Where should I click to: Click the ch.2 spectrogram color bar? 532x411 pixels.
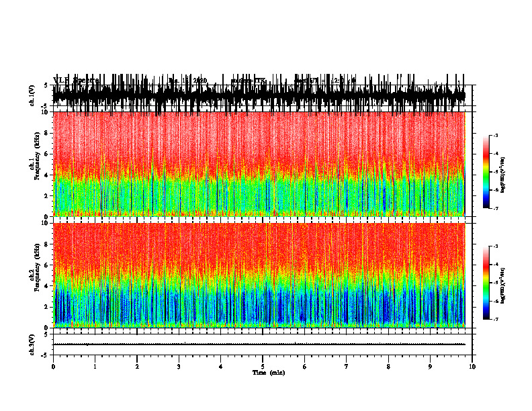[486, 283]
